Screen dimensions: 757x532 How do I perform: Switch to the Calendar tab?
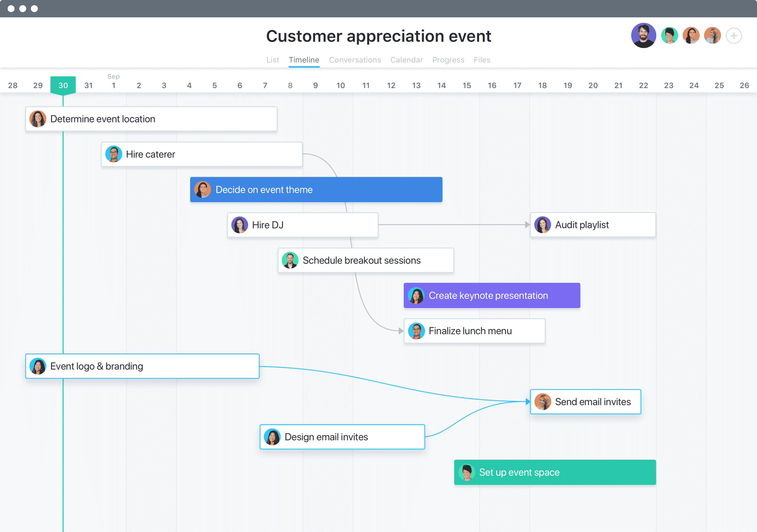pyautogui.click(x=405, y=60)
